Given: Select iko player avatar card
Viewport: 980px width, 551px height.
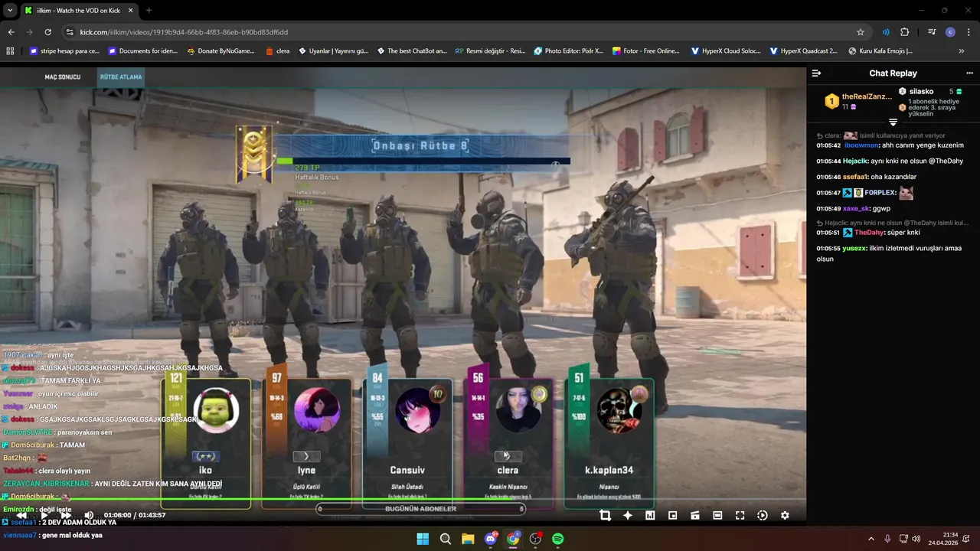Looking at the screenshot, I should [215, 410].
